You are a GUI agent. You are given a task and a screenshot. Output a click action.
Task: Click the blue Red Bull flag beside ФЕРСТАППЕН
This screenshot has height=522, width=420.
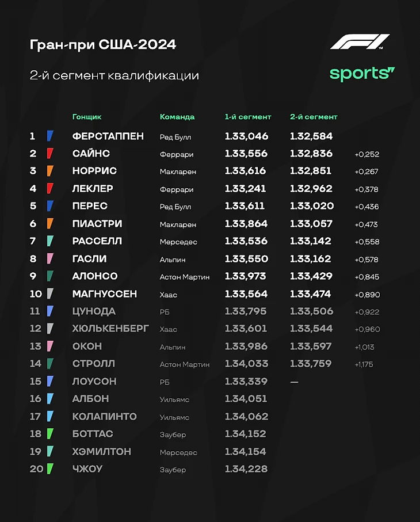tap(50, 136)
